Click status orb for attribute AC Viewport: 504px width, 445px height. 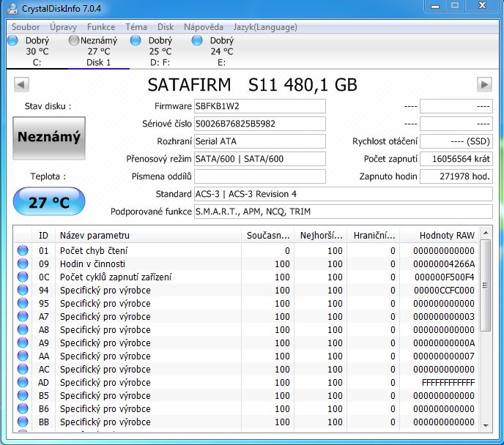23,369
